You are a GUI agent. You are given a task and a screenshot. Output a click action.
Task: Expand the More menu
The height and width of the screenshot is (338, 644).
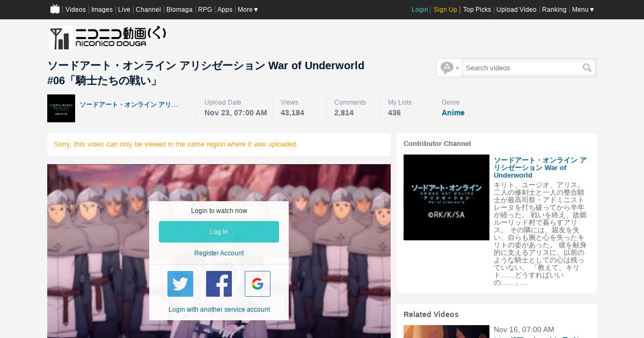click(x=248, y=10)
